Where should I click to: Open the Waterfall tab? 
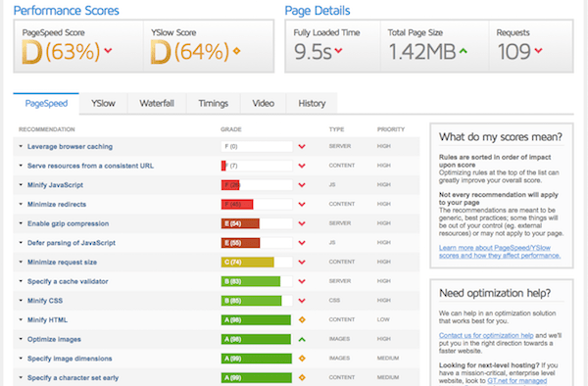[x=157, y=104]
